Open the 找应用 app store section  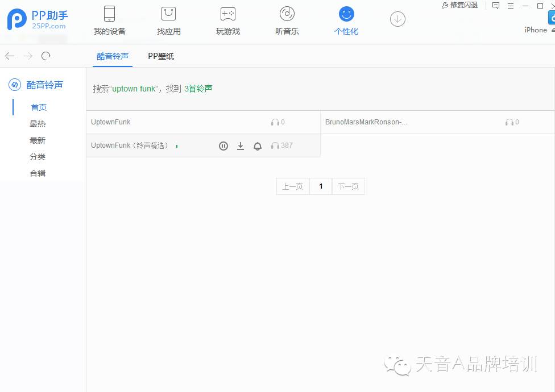point(168,21)
